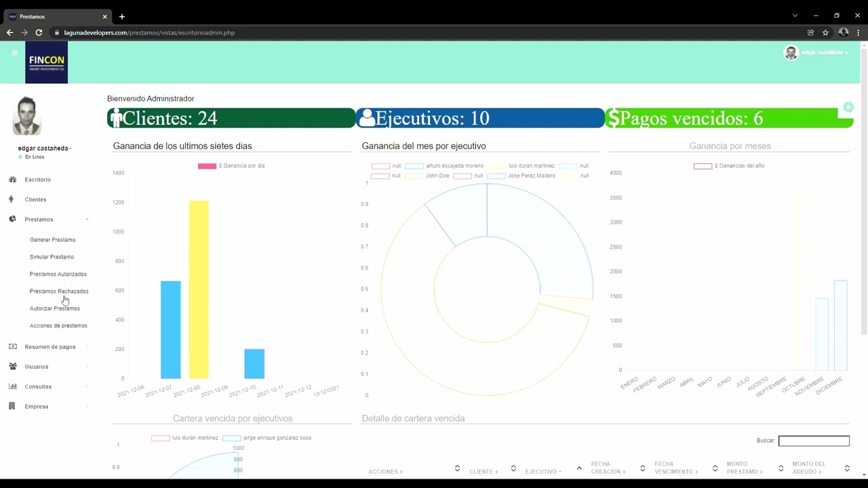Open Prestamos Autorizados
Viewport: 868px width, 488px height.
58,274
